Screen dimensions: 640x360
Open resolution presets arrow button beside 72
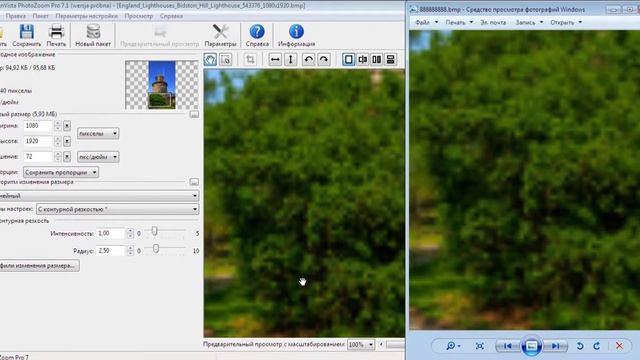click(67, 157)
